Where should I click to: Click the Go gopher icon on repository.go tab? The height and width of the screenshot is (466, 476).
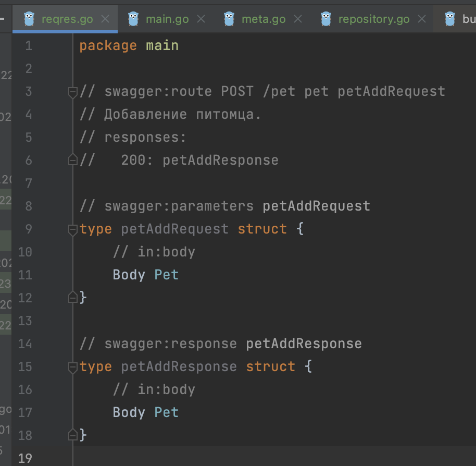coord(326,19)
